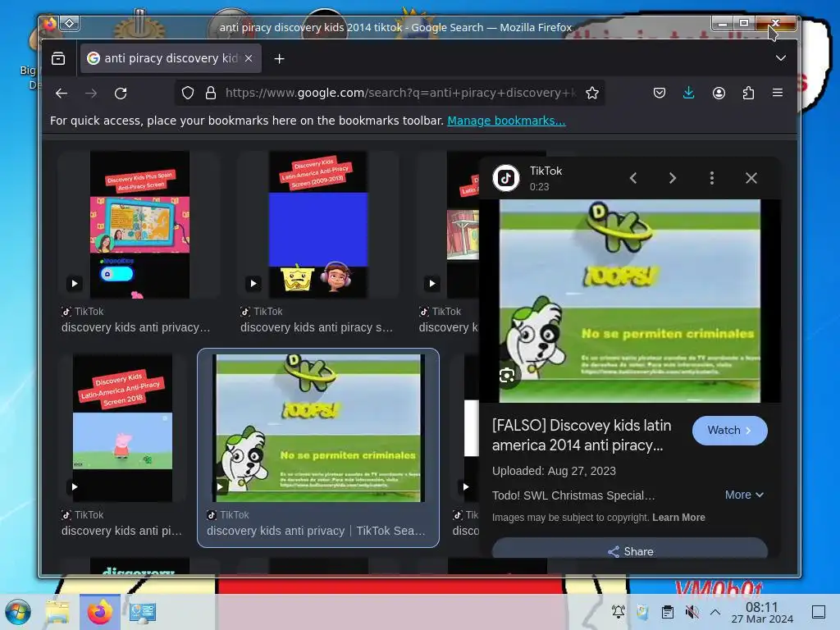Open the three-dot options in preview panel
The width and height of the screenshot is (840, 630).
pyautogui.click(x=712, y=178)
